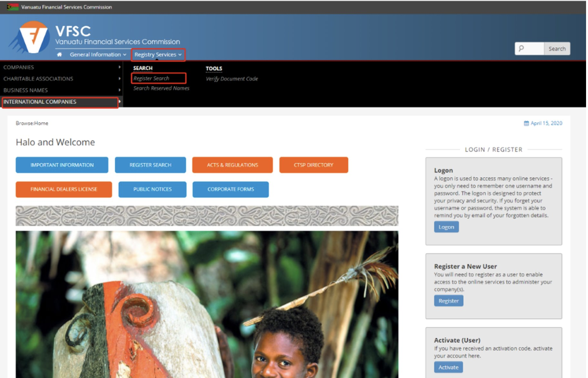Click the Halo and Welcome heading
The height and width of the screenshot is (378, 588).
point(55,142)
